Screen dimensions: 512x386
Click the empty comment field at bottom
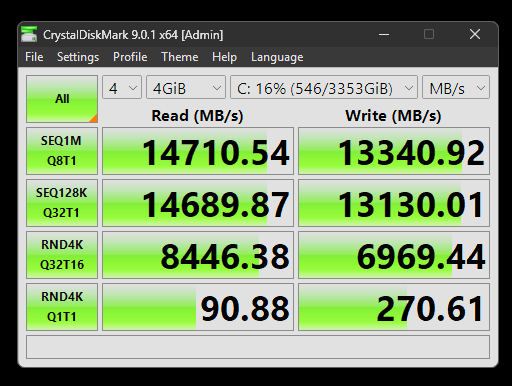click(258, 347)
